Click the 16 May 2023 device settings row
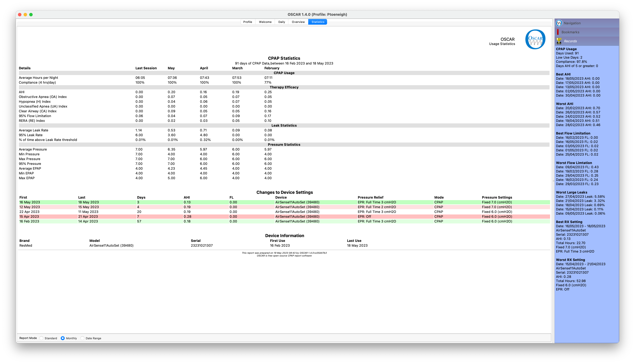 click(x=284, y=202)
